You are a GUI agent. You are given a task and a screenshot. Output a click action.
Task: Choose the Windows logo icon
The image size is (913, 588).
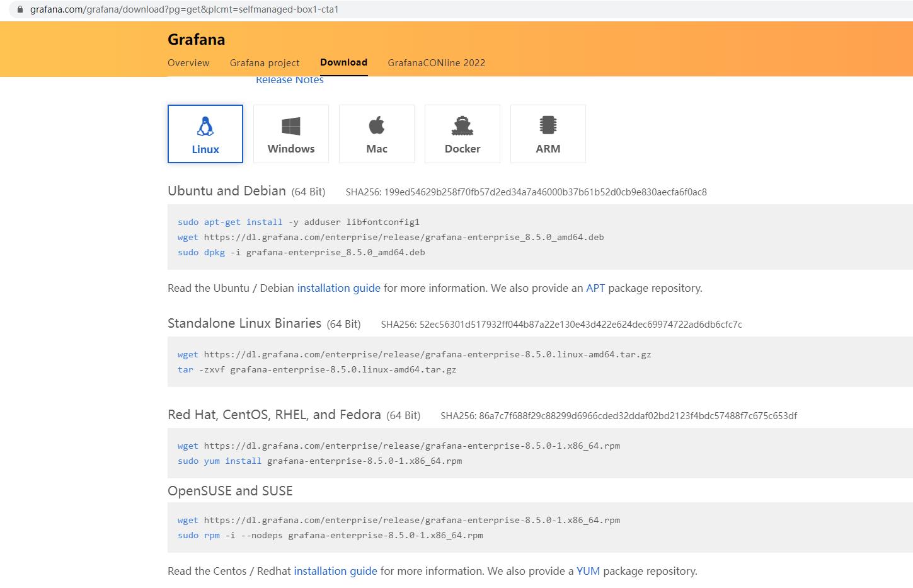tap(291, 126)
